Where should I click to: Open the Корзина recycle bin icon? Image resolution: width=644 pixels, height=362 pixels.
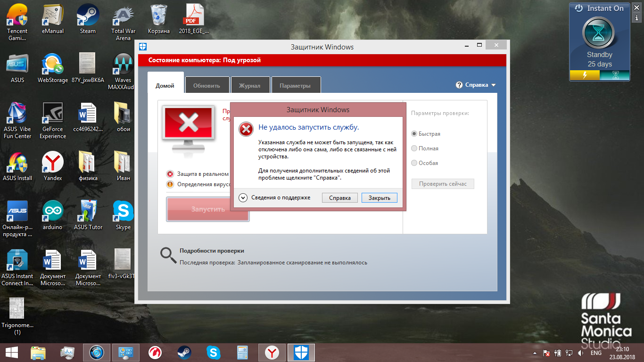click(x=158, y=19)
